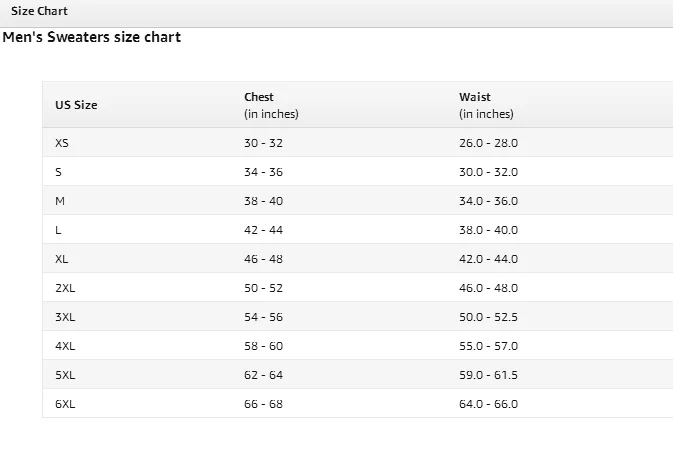The image size is (673, 463).
Task: Click the S size row label
Action: pos(59,172)
